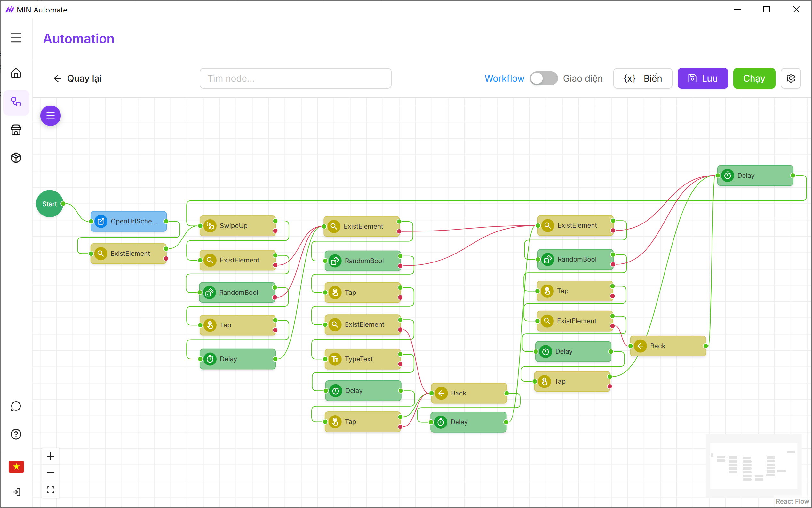The height and width of the screenshot is (508, 812).
Task: Open the store sidebar icon
Action: (16, 130)
